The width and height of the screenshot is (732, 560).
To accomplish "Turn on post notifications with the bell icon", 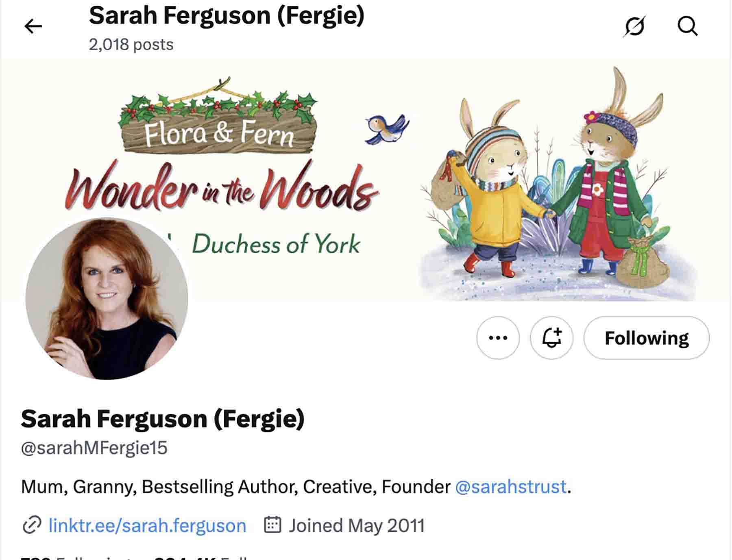I will 552,338.
